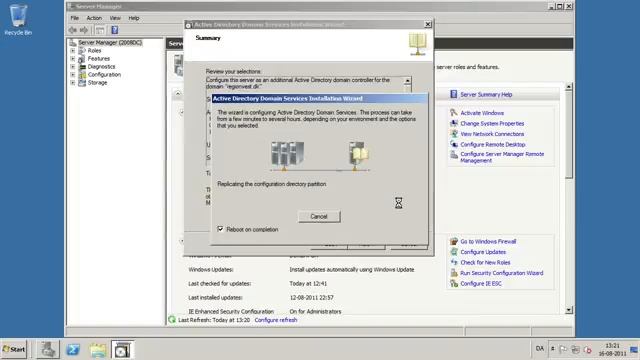Click the Run Security Configuration Wizard icon
Viewport: 640px width, 360px height.
pyautogui.click(x=453, y=273)
